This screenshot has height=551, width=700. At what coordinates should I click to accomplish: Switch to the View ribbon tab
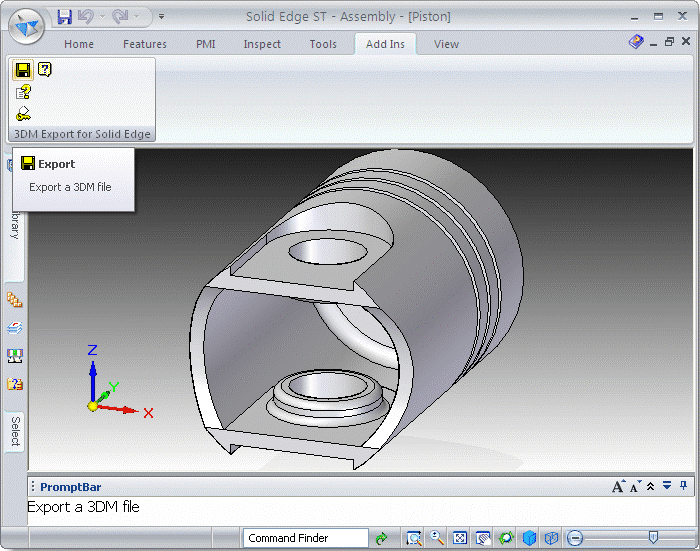(446, 44)
